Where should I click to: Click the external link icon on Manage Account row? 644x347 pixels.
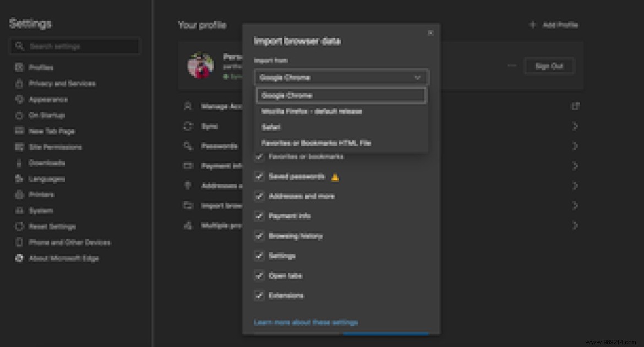pyautogui.click(x=575, y=106)
